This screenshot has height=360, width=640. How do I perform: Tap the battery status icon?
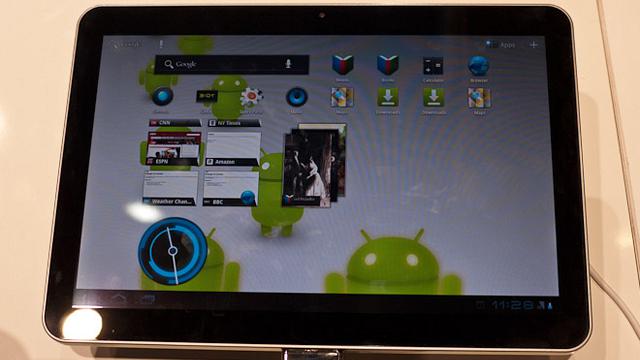click(x=550, y=305)
